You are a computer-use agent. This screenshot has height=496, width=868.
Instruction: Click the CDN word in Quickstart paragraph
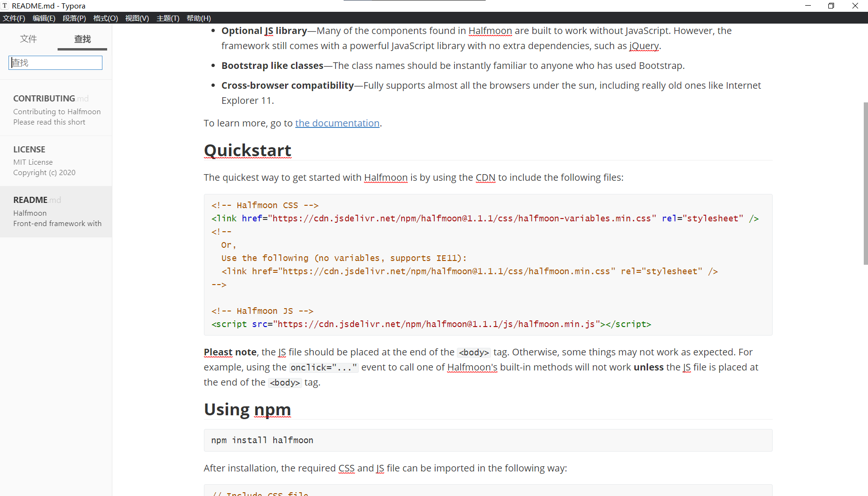[x=485, y=177]
